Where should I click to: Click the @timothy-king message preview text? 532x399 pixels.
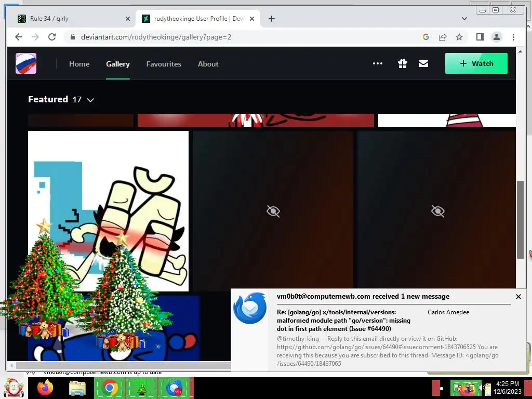tap(388, 351)
